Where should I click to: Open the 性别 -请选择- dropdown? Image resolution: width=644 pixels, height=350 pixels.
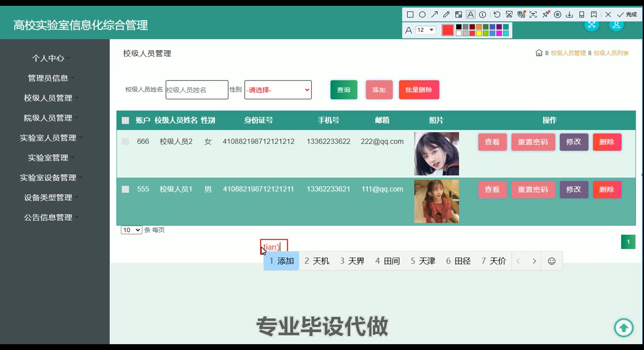(278, 90)
